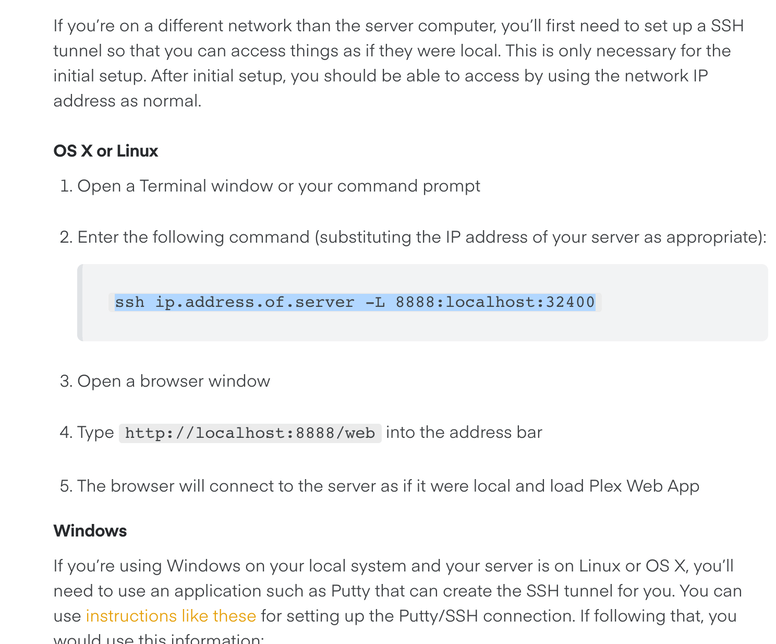The height and width of the screenshot is (644, 776).
Task: Click step 1 "Open a Terminal window" text
Action: click(278, 186)
